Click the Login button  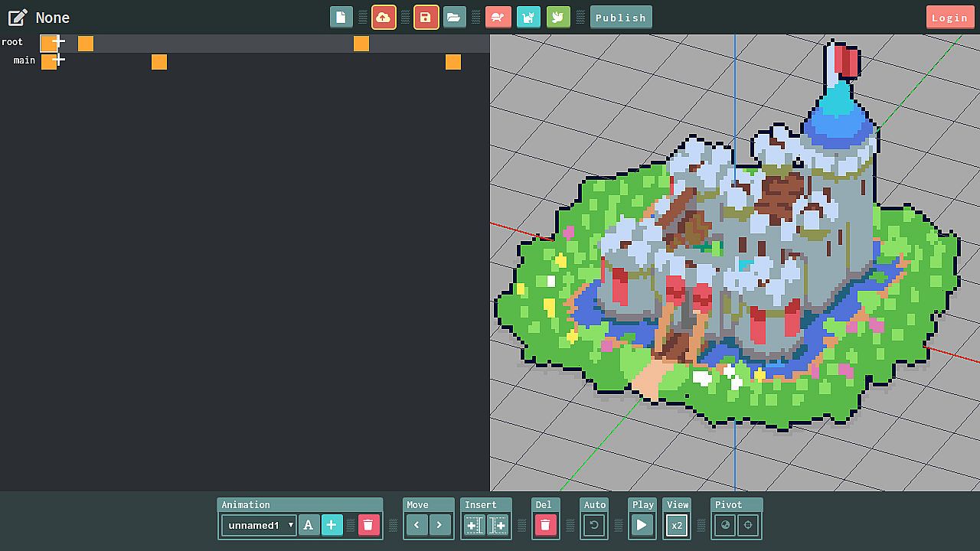click(x=949, y=18)
